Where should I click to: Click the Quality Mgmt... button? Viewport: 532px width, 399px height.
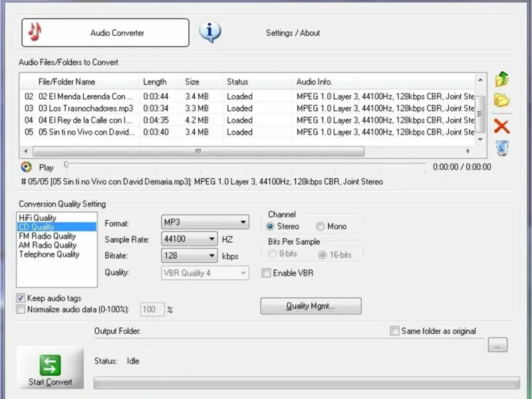[x=311, y=306]
